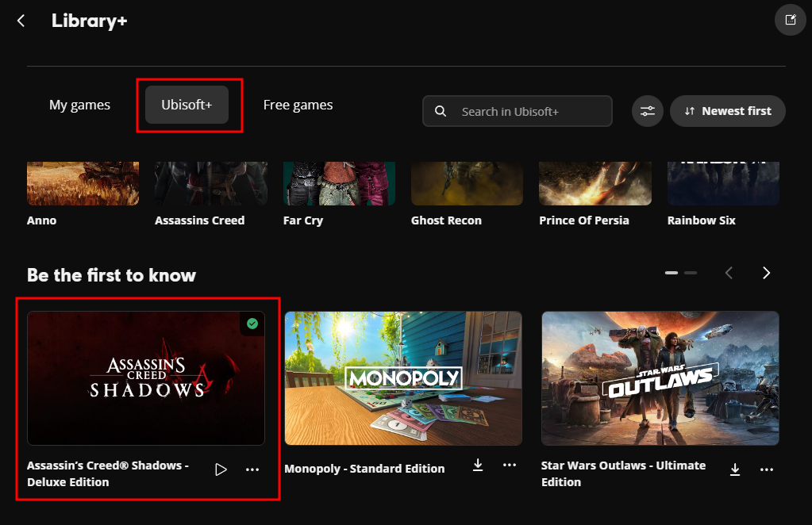Viewport: 812px width, 525px height.
Task: Download Star Wars Outlaws Ultimate Edition
Action: [735, 469]
